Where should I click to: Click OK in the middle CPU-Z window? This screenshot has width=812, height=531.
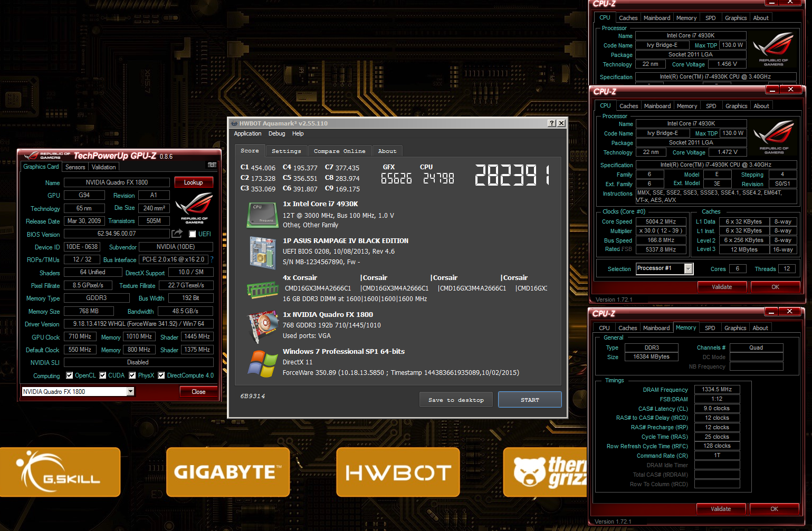tap(775, 287)
